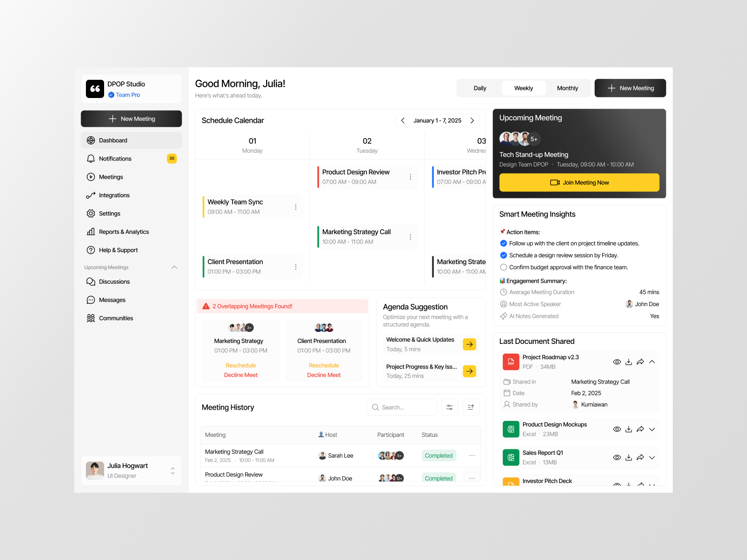Check the Confirm budget approval action item
The width and height of the screenshot is (747, 560).
[x=503, y=267]
